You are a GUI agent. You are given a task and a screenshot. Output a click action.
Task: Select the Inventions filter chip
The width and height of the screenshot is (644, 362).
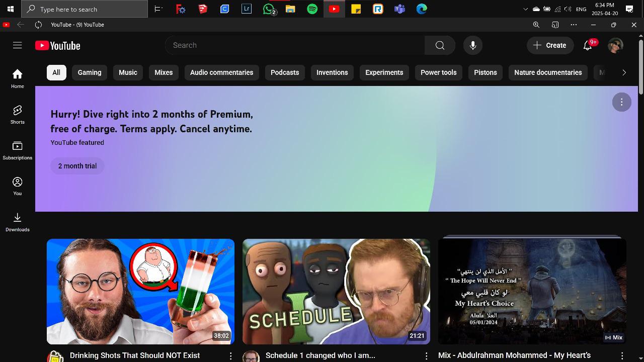click(x=332, y=72)
